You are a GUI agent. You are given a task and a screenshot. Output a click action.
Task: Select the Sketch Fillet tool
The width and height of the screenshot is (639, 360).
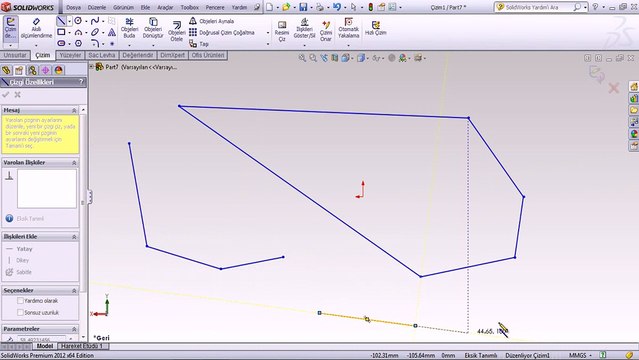pos(95,43)
